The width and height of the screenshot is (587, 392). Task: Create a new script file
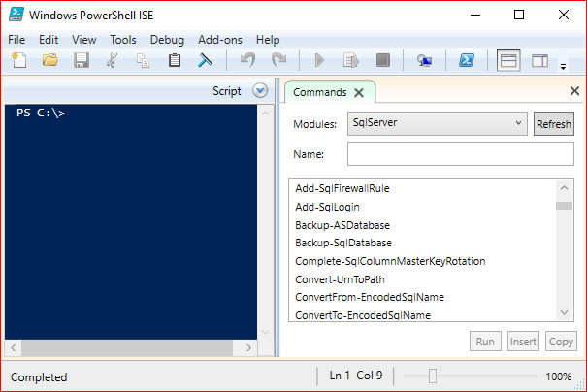[19, 60]
